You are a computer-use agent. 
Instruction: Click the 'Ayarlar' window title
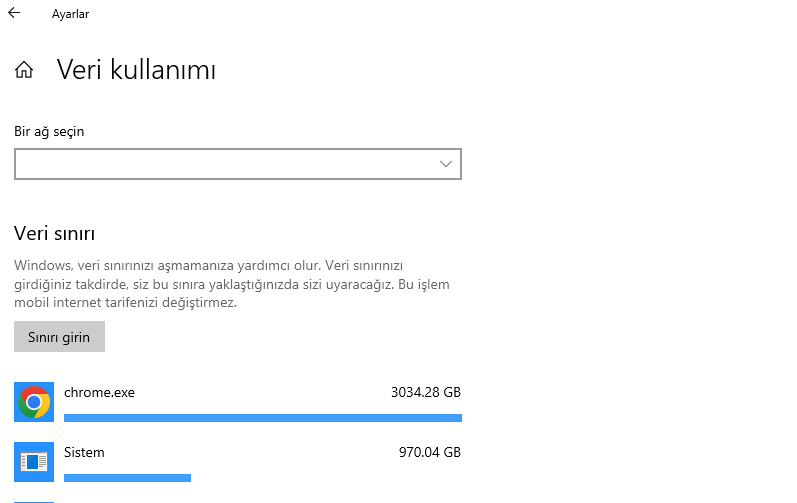click(x=70, y=14)
